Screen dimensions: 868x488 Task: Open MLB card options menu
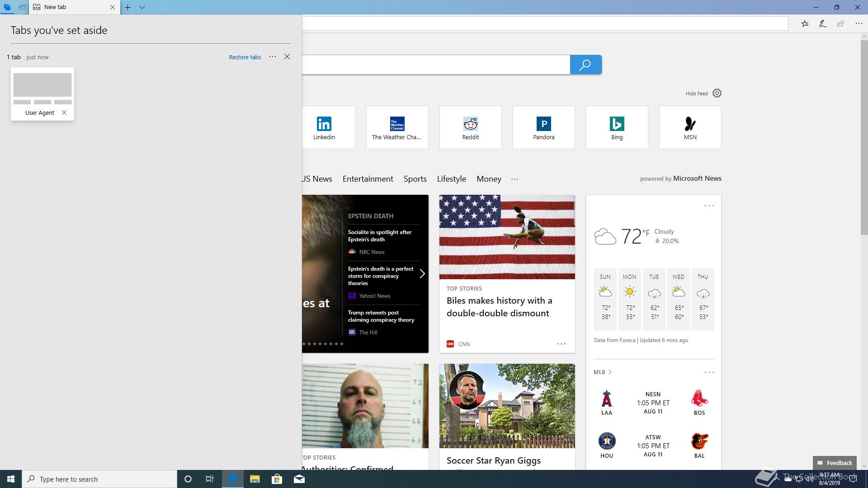click(709, 372)
